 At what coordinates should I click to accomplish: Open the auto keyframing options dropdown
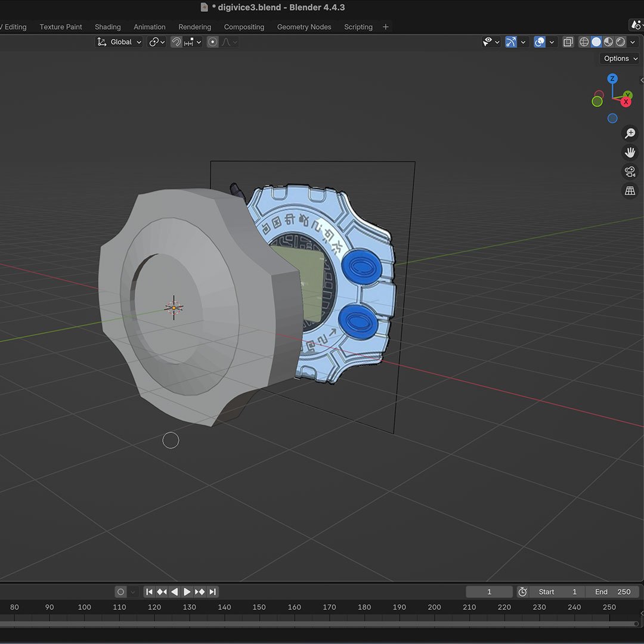click(132, 592)
